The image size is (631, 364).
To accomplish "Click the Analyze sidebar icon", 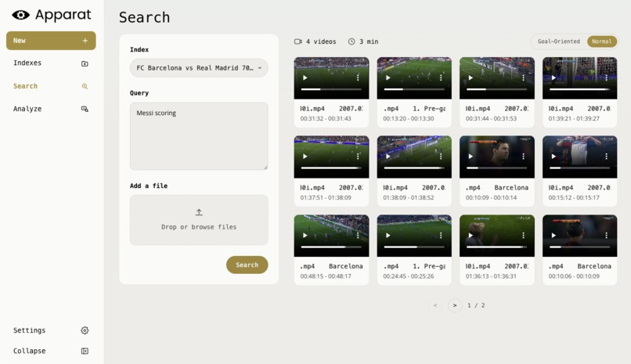I will [x=85, y=109].
